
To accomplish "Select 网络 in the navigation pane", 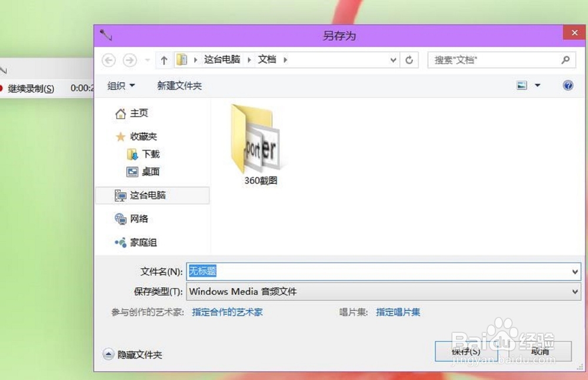I will point(131,219).
